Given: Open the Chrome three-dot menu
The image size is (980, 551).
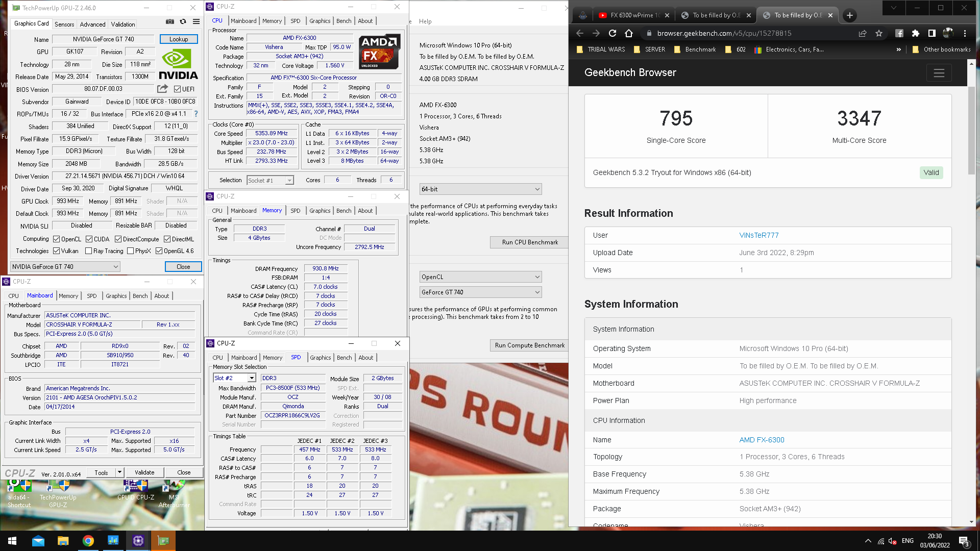Looking at the screenshot, I should pos(965,33).
